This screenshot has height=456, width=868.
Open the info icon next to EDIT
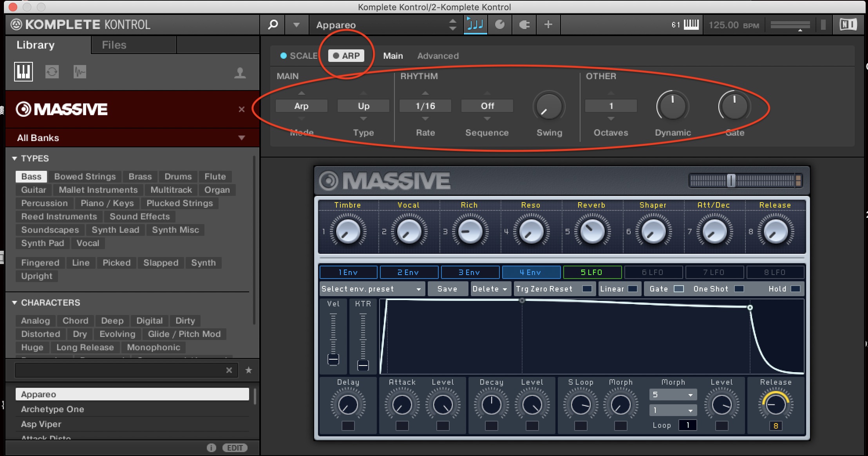211,448
